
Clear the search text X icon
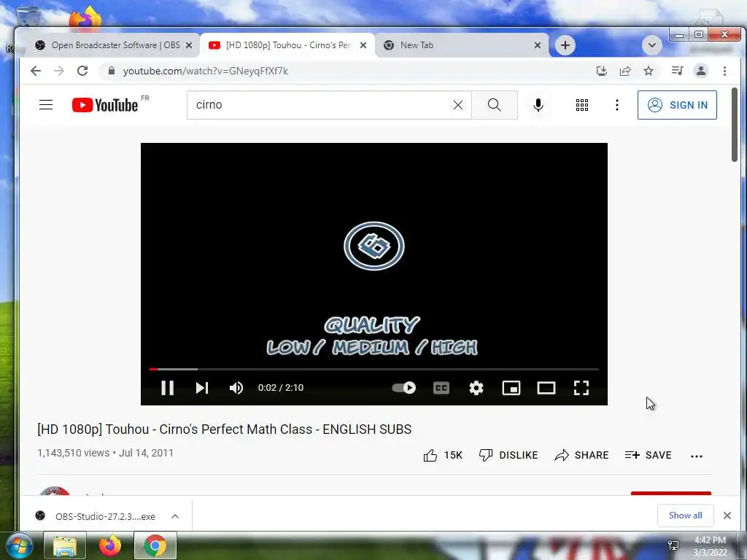click(458, 105)
